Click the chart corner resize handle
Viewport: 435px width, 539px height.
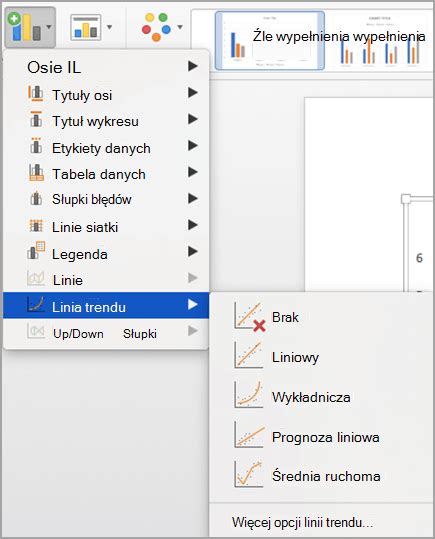tap(406, 199)
